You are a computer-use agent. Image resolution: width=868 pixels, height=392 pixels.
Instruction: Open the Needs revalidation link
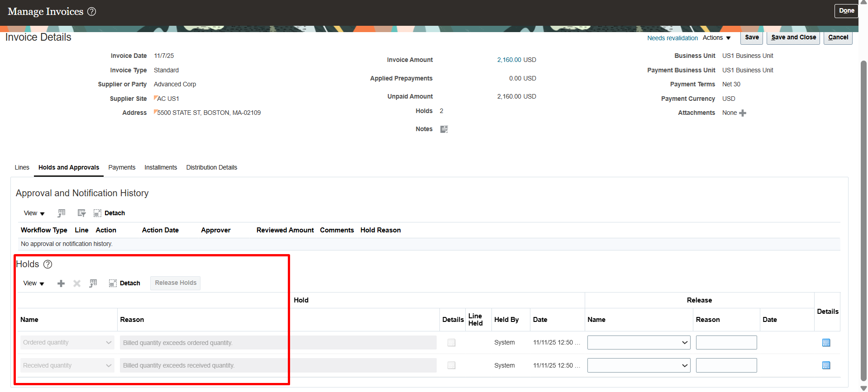(672, 38)
